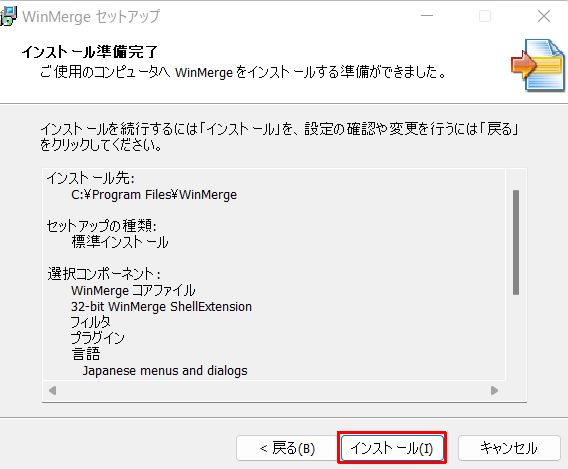Close the WinMerge setup window
This screenshot has width=568, height=469.
pos(544,16)
